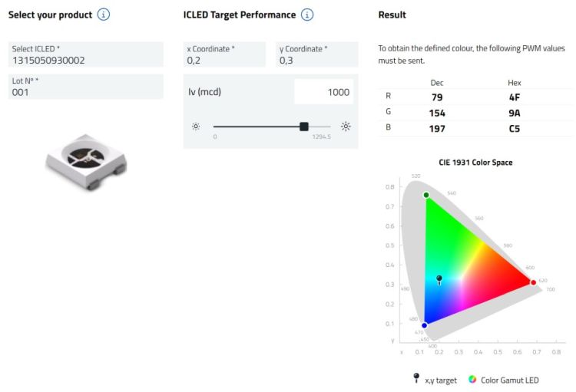Click the x,y target legend pin icon
The width and height of the screenshot is (576, 392).
[x=416, y=378]
